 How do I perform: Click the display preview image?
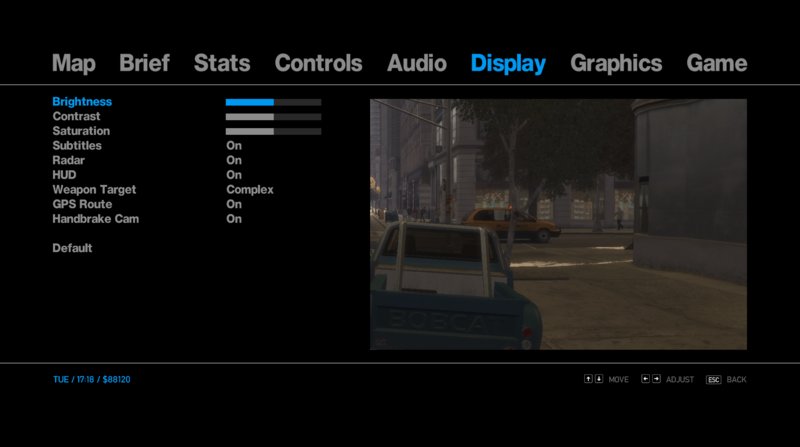tap(558, 225)
